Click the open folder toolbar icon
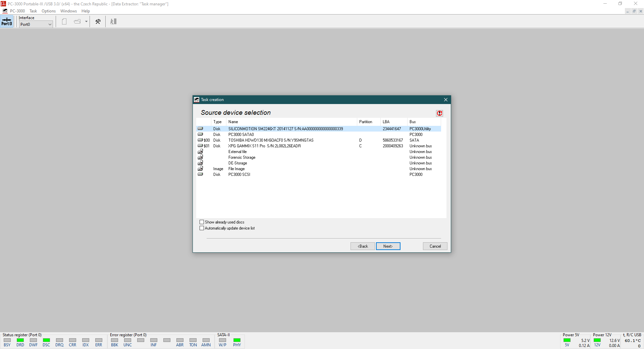This screenshot has width=644, height=349. pos(77,21)
